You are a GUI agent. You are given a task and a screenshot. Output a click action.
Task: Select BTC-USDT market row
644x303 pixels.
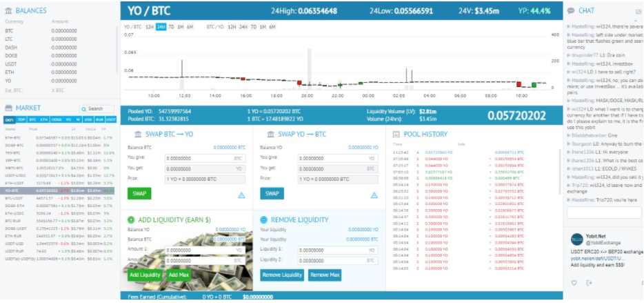pyautogui.click(x=59, y=198)
